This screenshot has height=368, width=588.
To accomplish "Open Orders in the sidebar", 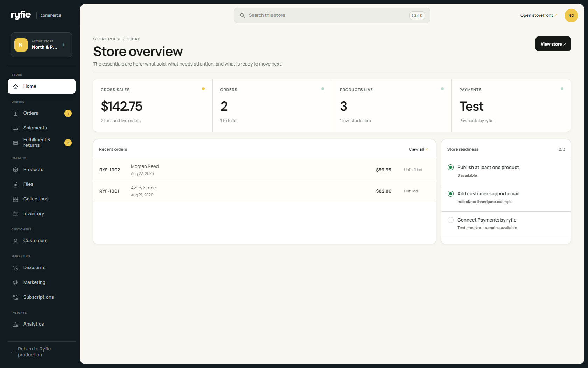I will (42, 113).
